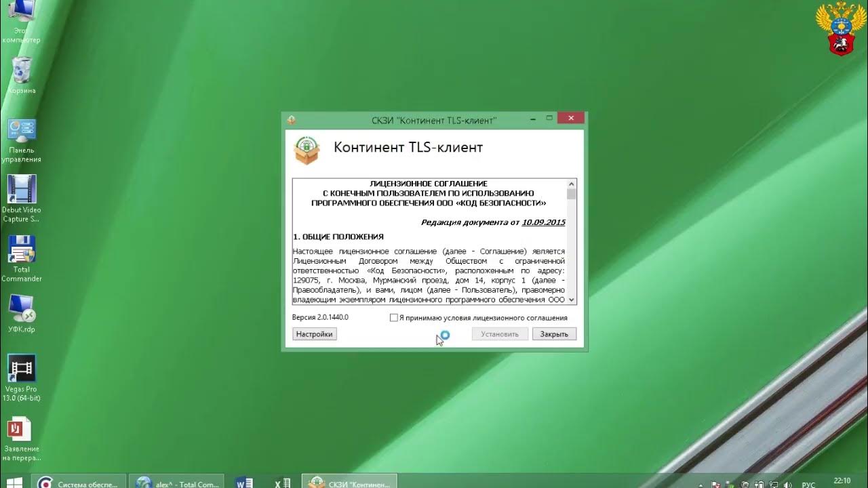
Task: Select Vegas Pro 13.0 desktop shortcut
Action: (x=22, y=378)
